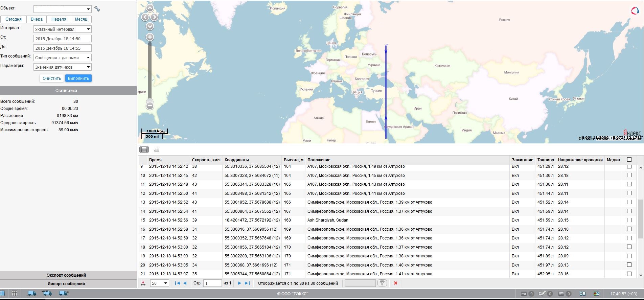Image resolution: width=644 pixels, height=300 pixels.
Task: Click the Очистить button
Action: pos(52,78)
